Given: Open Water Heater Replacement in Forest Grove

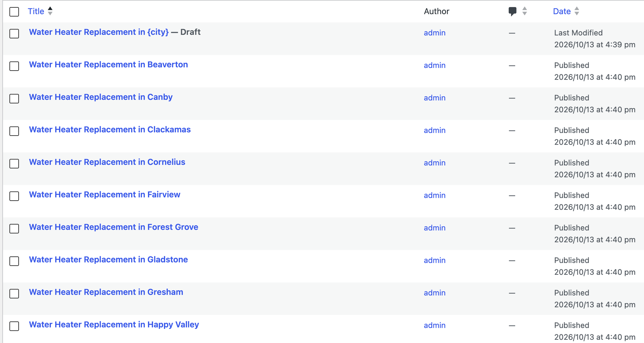Looking at the screenshot, I should click(x=114, y=227).
